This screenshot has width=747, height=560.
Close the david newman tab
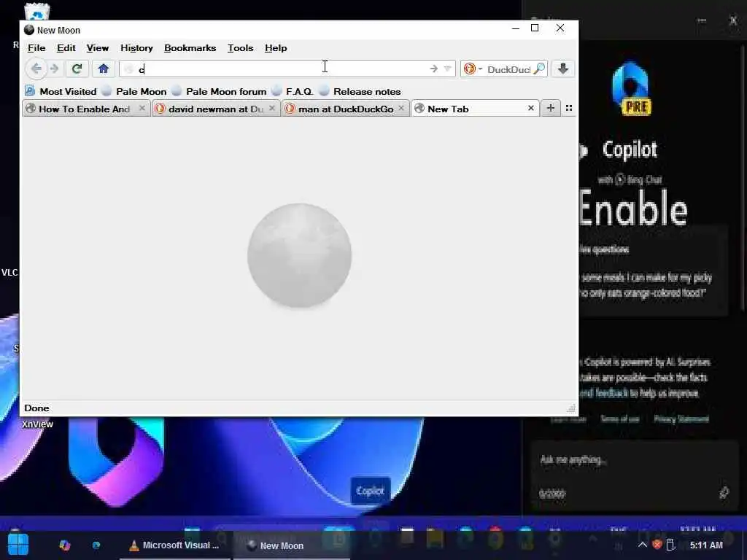tap(272, 109)
